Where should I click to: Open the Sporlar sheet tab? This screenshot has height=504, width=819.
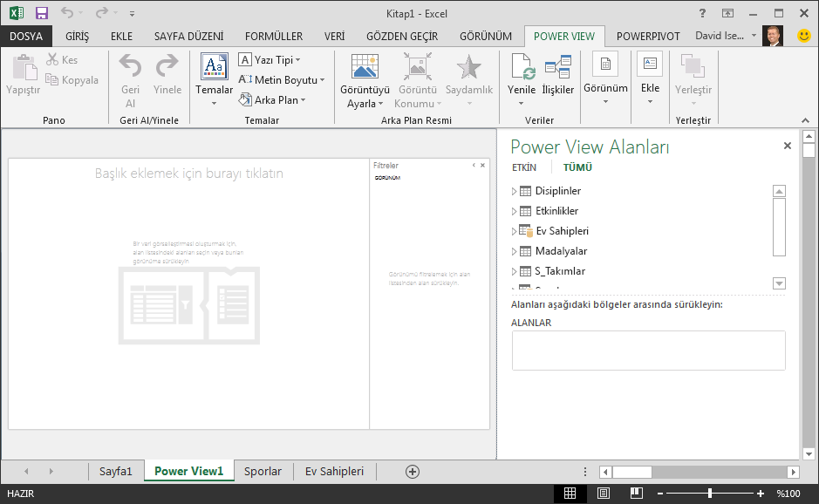[x=263, y=471]
